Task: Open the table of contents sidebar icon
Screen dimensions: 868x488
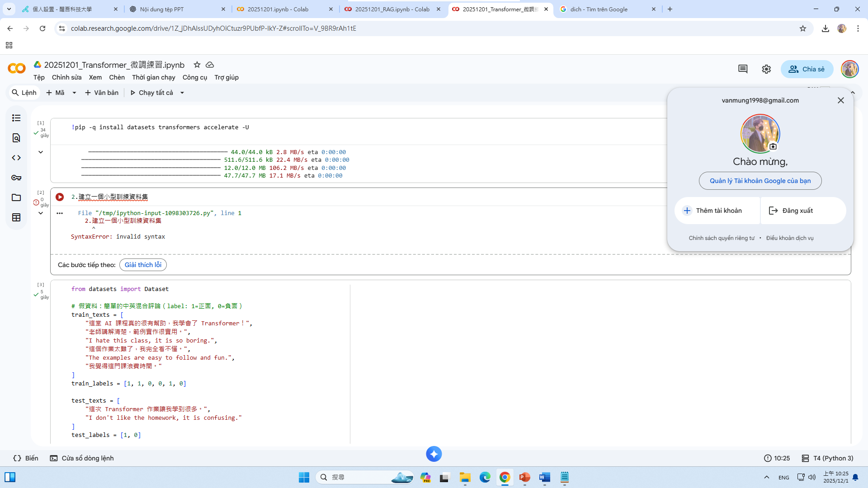Action: pos(16,118)
